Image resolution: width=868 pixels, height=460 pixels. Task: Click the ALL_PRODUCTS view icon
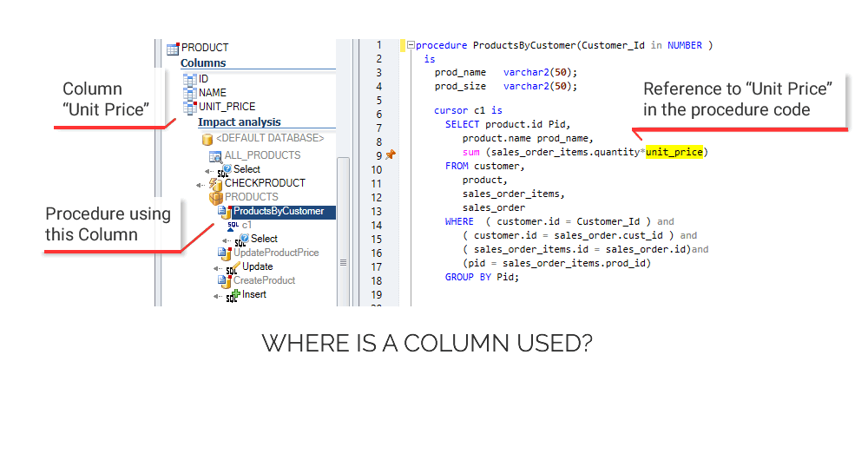point(216,155)
